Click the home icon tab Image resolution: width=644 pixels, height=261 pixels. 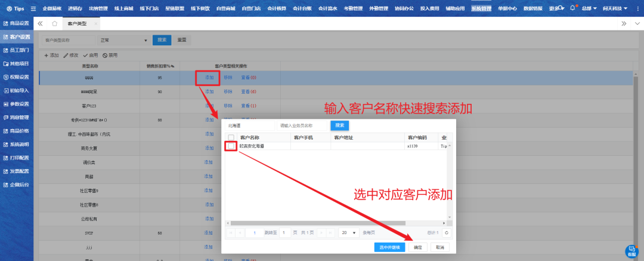click(54, 23)
